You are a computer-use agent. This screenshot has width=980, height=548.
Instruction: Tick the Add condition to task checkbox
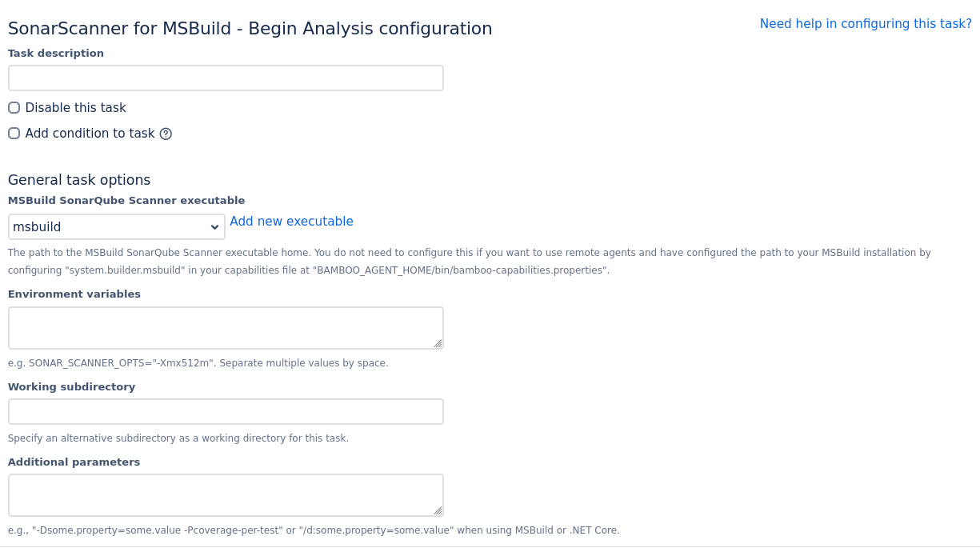coord(14,134)
